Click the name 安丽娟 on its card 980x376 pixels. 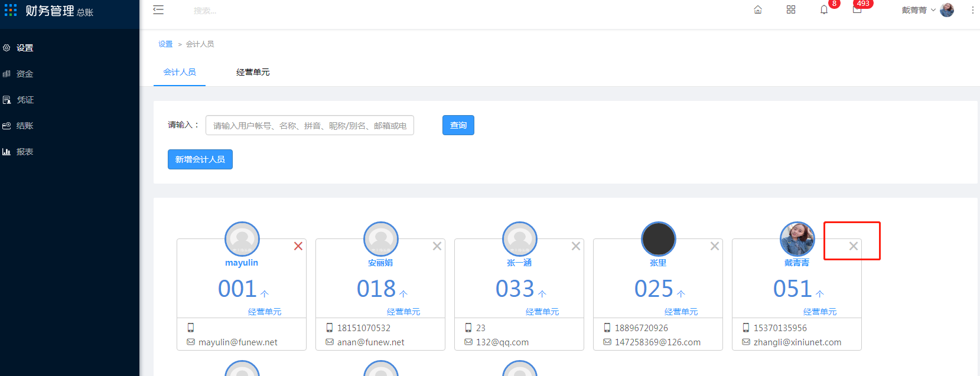point(380,263)
